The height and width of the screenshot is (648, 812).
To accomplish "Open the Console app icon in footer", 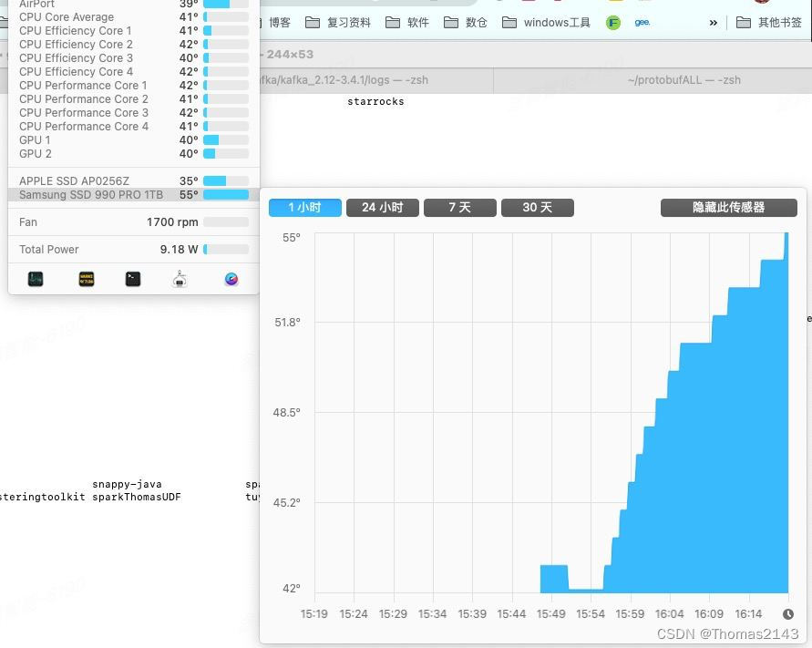I will point(87,279).
